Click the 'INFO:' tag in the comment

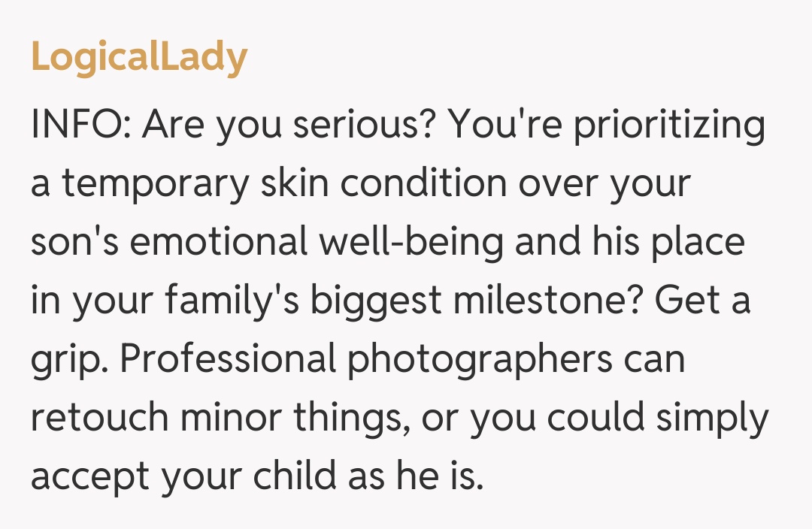[x=81, y=125]
